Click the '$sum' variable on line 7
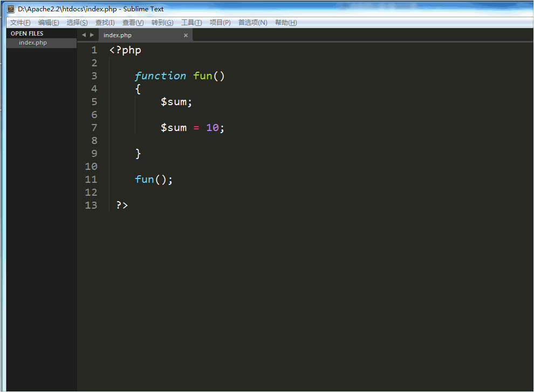This screenshot has height=392, width=534. (174, 128)
